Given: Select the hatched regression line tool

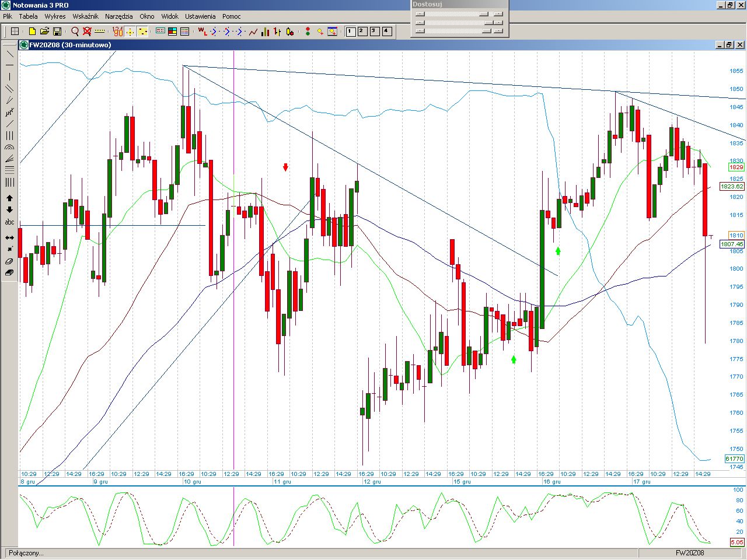Looking at the screenshot, I should click(x=10, y=112).
